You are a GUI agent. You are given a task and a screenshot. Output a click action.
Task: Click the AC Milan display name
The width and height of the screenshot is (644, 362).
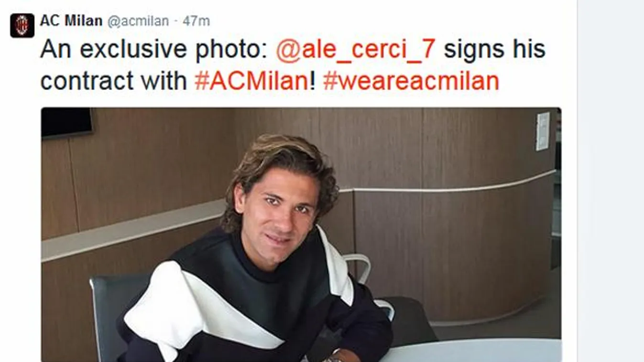pyautogui.click(x=71, y=21)
